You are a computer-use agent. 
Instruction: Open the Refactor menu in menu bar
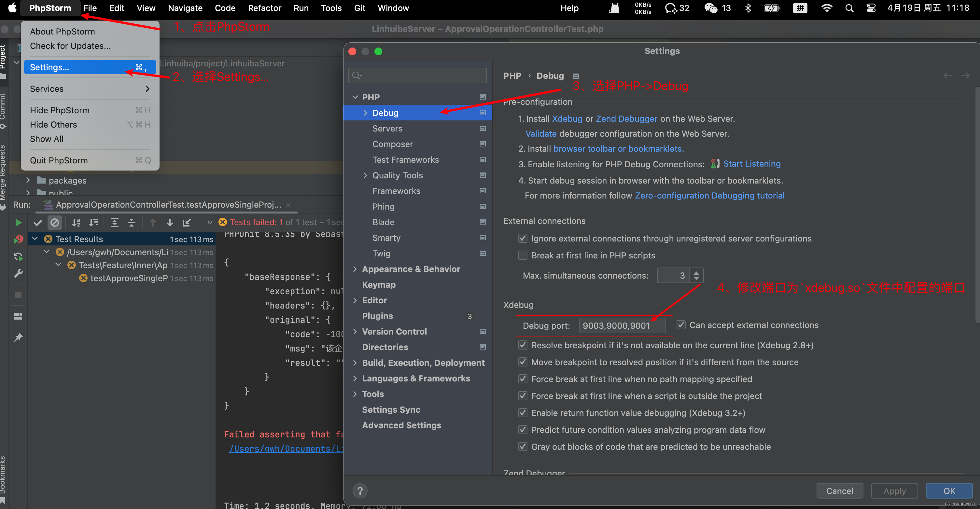point(264,8)
